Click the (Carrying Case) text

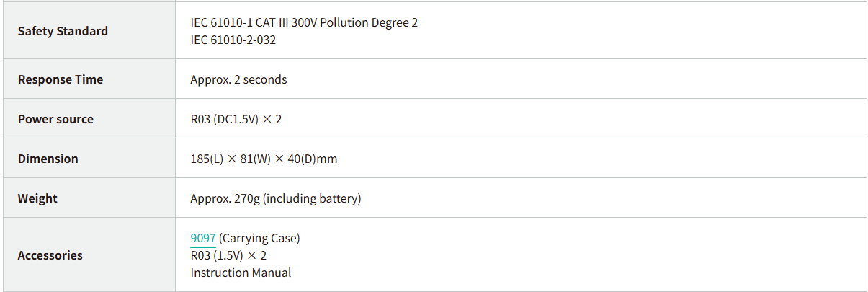(259, 238)
